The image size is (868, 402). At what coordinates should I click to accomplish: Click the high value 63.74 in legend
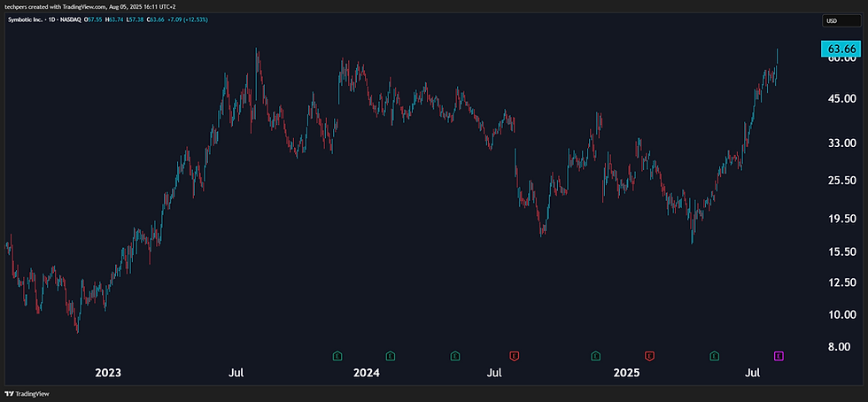[x=116, y=19]
